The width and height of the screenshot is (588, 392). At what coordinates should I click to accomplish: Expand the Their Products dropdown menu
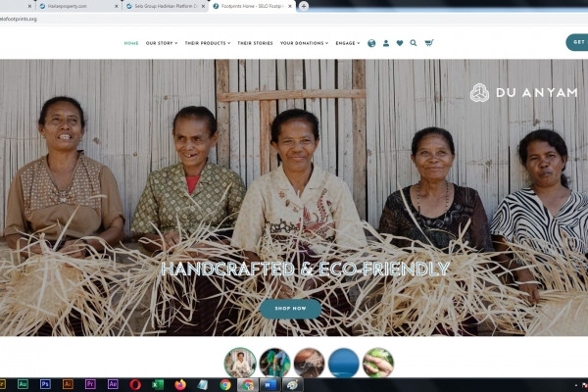click(207, 43)
